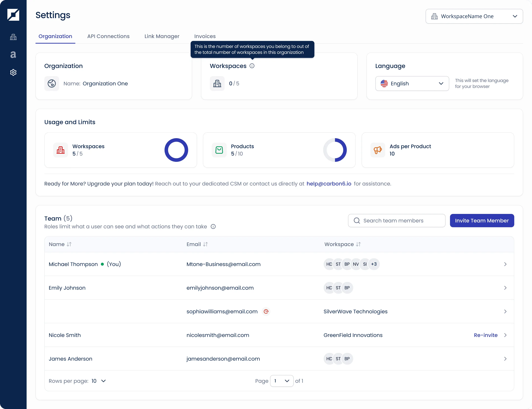Click the Workspaces 5/5 usage ring
This screenshot has width=532, height=409.
pyautogui.click(x=176, y=150)
